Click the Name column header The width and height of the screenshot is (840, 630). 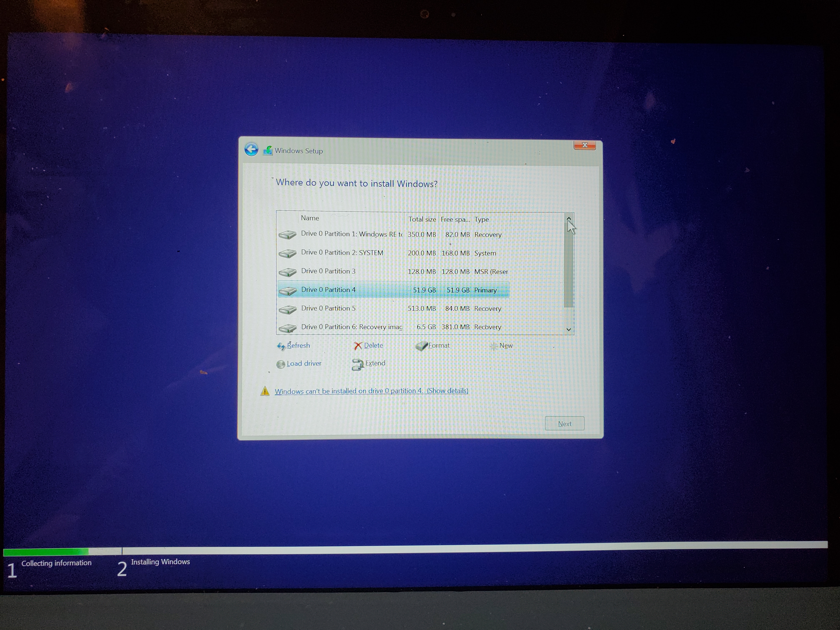point(310,218)
